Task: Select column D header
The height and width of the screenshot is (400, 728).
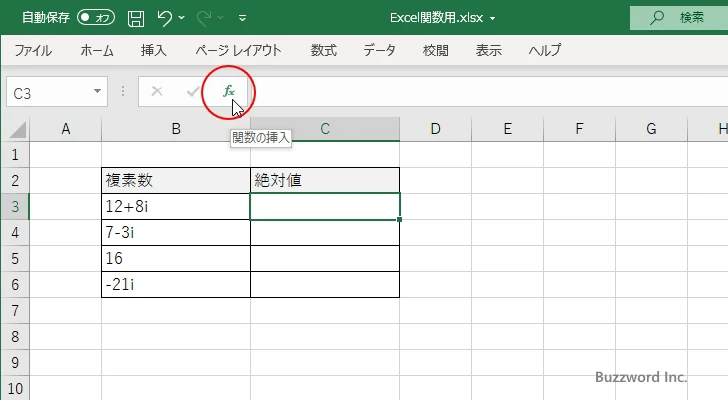Action: (x=435, y=129)
